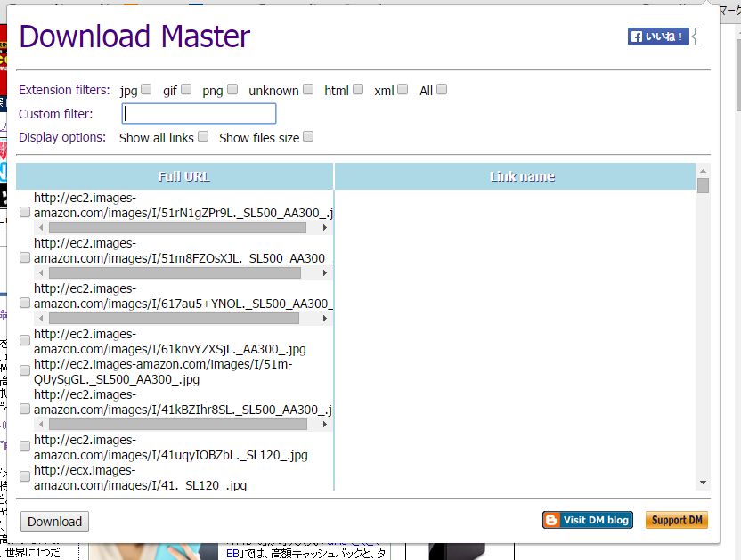Click right arrow of 617au5+YNOL row scrollbar
The image size is (741, 560).
(x=325, y=319)
